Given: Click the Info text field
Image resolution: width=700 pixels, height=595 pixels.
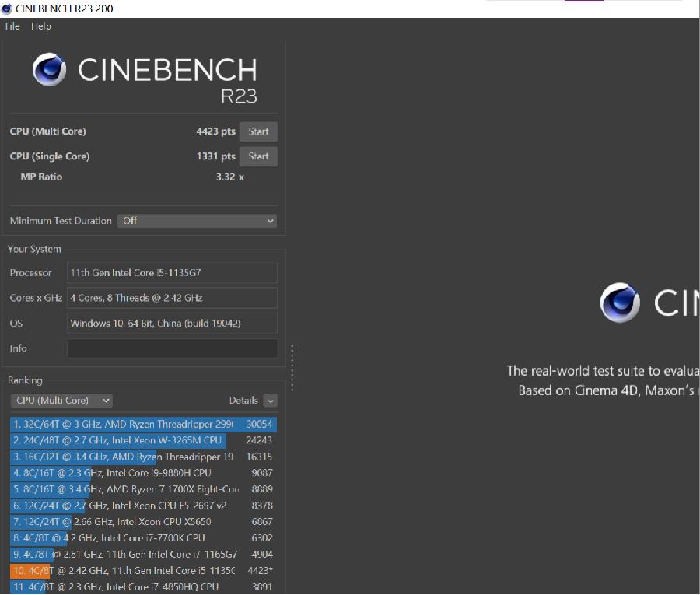Looking at the screenshot, I should tap(172, 348).
